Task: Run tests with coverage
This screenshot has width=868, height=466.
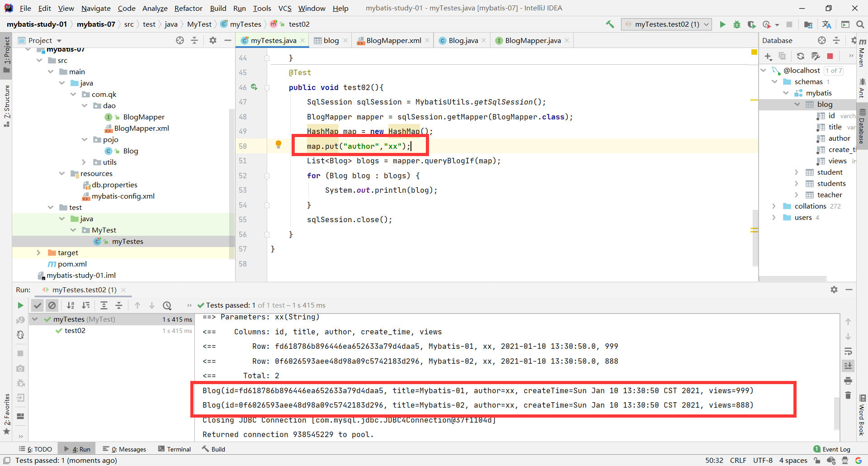Action: [752, 24]
